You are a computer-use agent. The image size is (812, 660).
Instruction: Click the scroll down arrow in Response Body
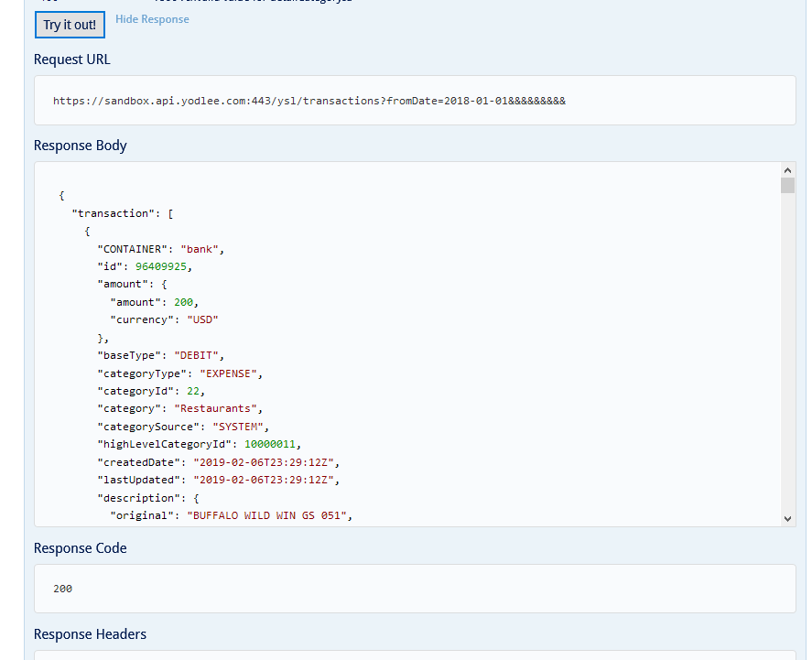click(x=787, y=519)
